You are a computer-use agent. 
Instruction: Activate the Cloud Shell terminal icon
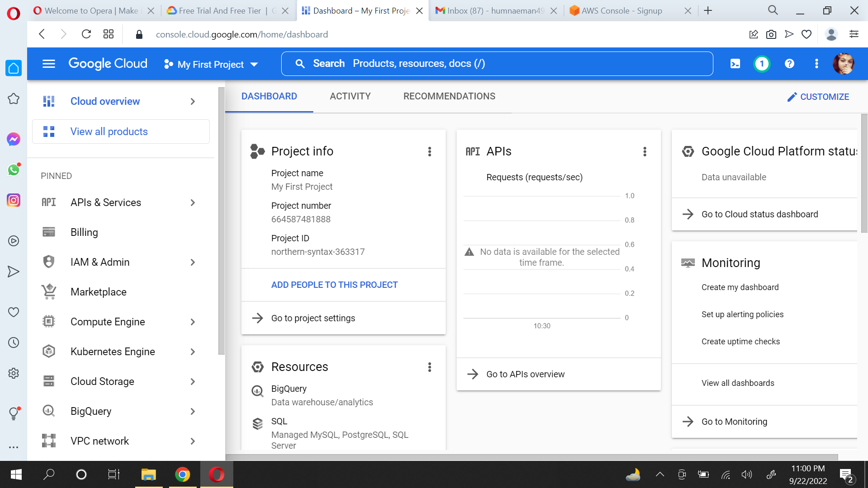pyautogui.click(x=735, y=64)
